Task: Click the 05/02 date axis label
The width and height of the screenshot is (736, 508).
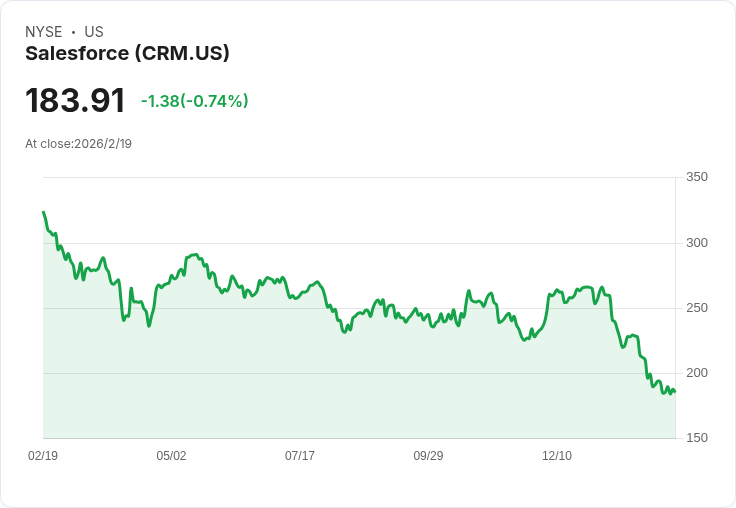Action: click(171, 455)
